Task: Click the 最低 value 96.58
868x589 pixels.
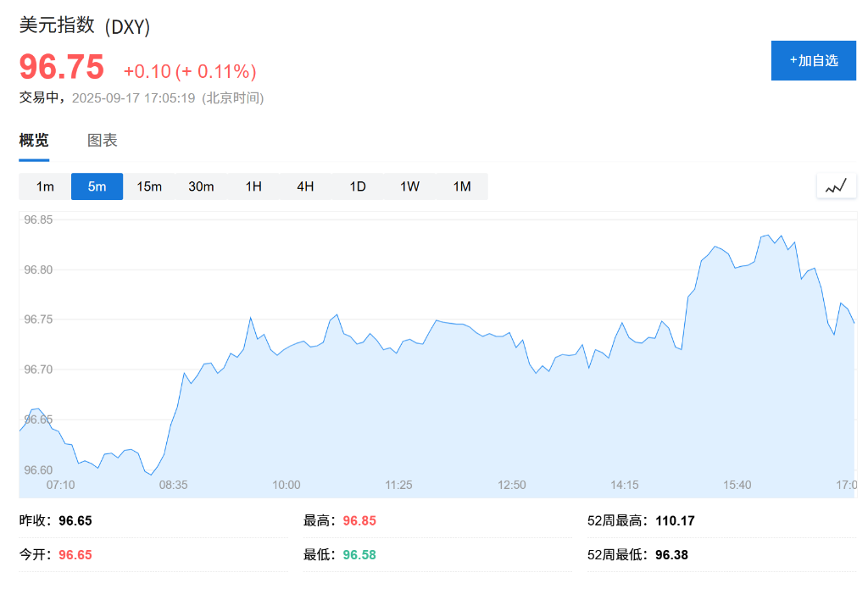Action: point(359,555)
